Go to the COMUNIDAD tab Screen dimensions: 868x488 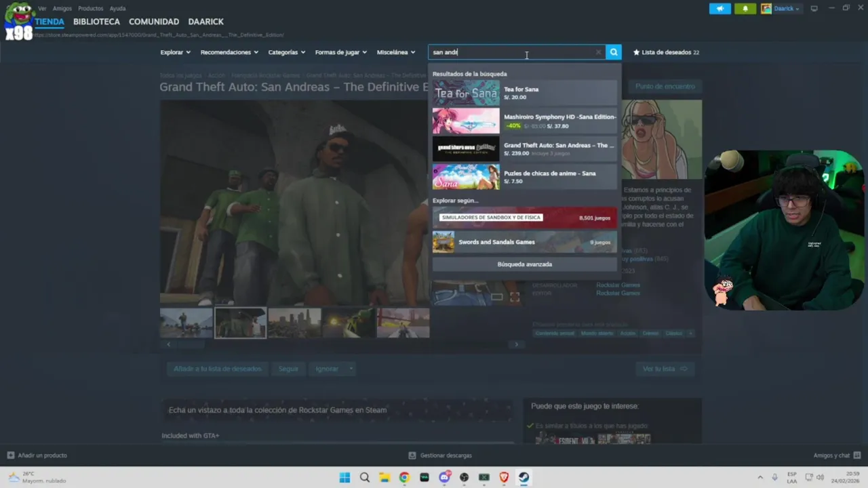coord(154,22)
